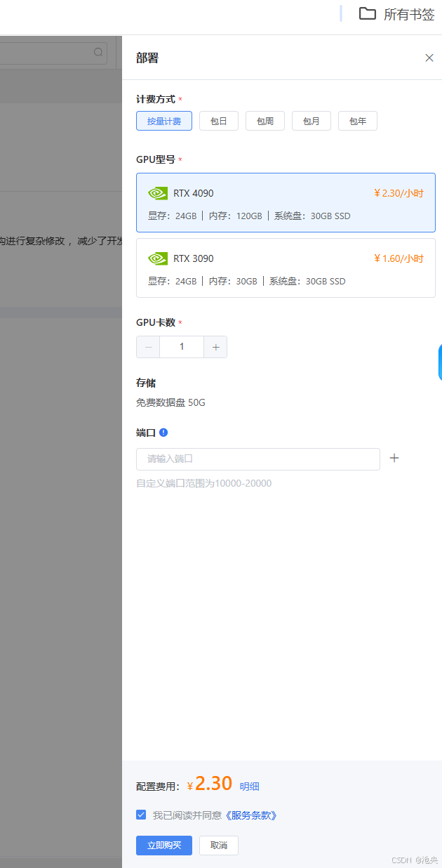This screenshot has width=442, height=868.
Task: Click the search magnifier icon in background page
Action: click(x=98, y=52)
